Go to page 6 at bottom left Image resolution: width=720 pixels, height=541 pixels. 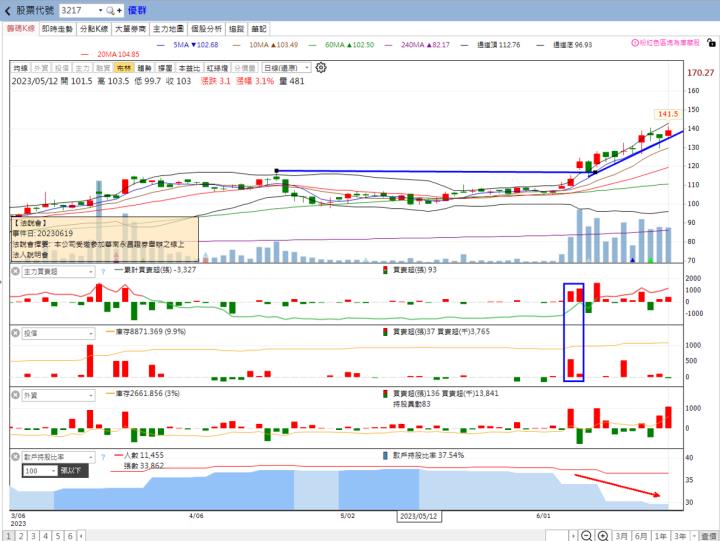pyautogui.click(x=70, y=536)
